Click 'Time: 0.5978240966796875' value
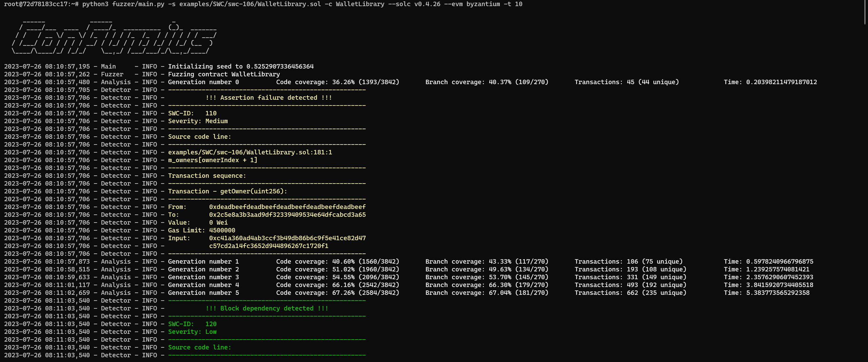 click(x=769, y=262)
